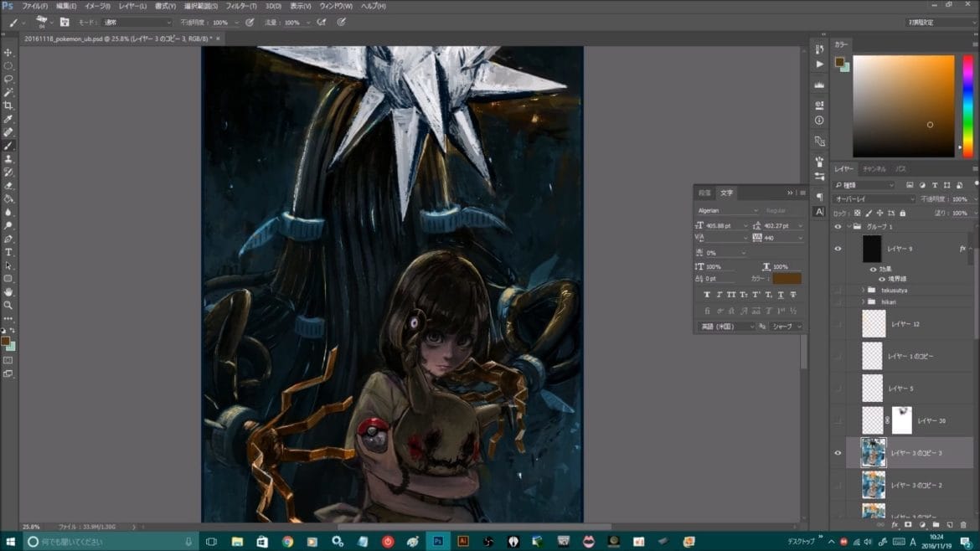
Task: Open the ウィンドウ(W) menu
Action: 336,6
